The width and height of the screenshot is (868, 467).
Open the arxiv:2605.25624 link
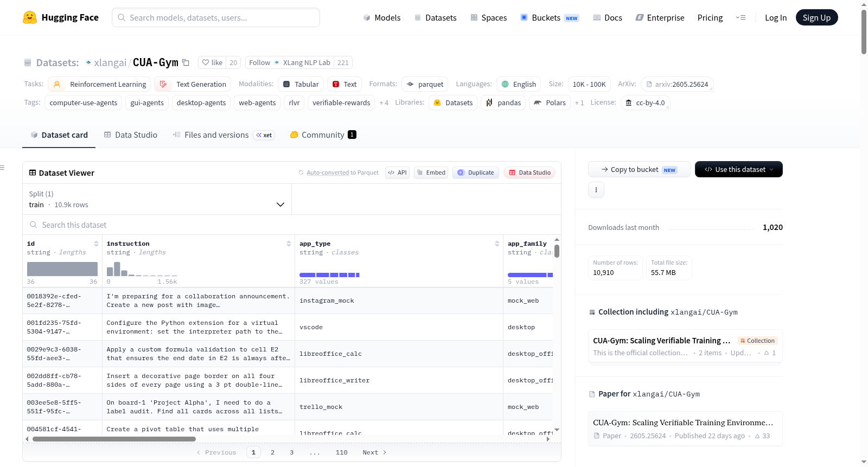tap(676, 84)
